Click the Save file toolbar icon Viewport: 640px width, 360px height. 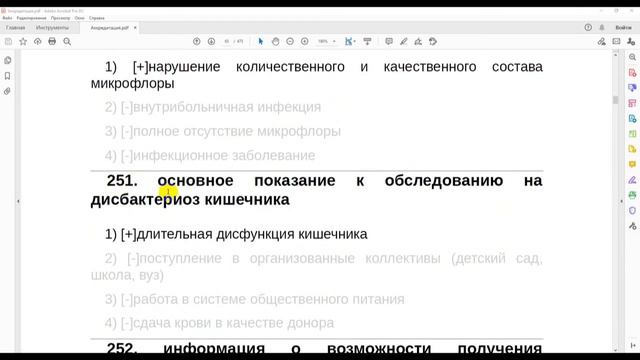point(8,41)
